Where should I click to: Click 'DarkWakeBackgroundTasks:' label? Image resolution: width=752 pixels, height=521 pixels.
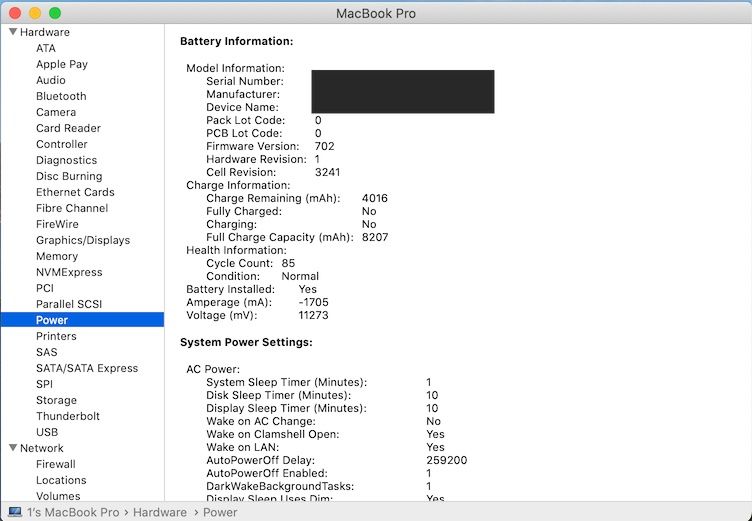pos(280,486)
